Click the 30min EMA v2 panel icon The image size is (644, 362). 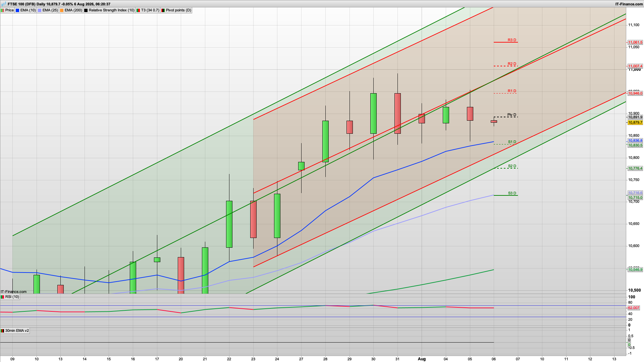coord(2,331)
